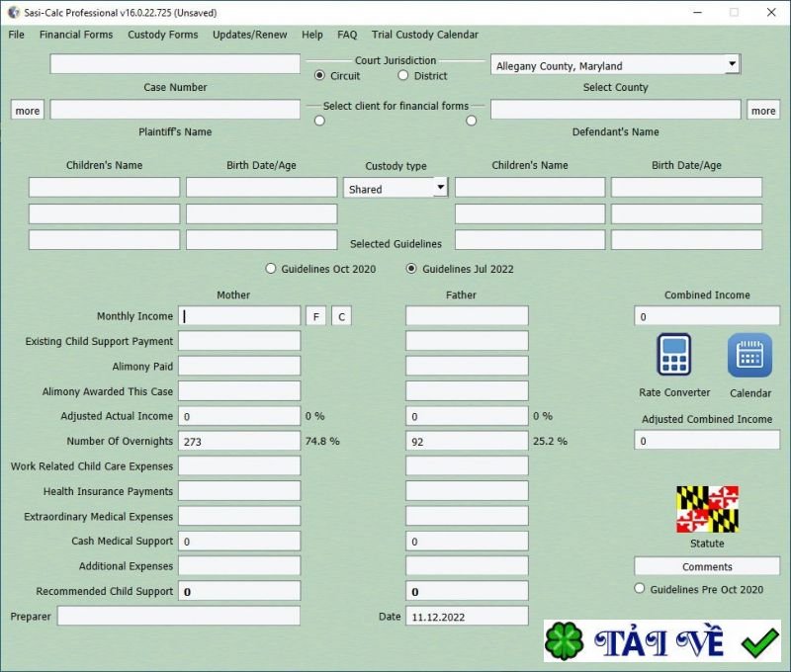Click the Adjusted Combined Income field
Screen dimensions: 791x672
[707, 440]
